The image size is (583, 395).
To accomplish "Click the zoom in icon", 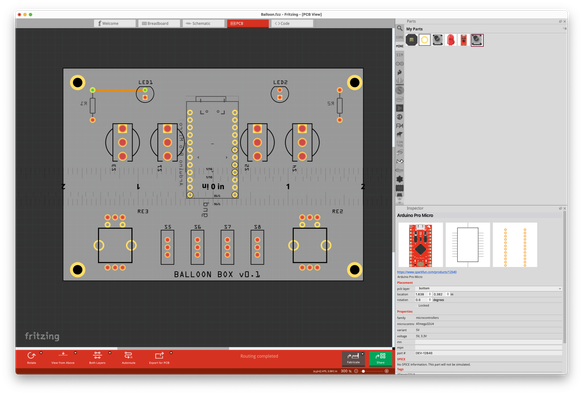I will [x=387, y=371].
